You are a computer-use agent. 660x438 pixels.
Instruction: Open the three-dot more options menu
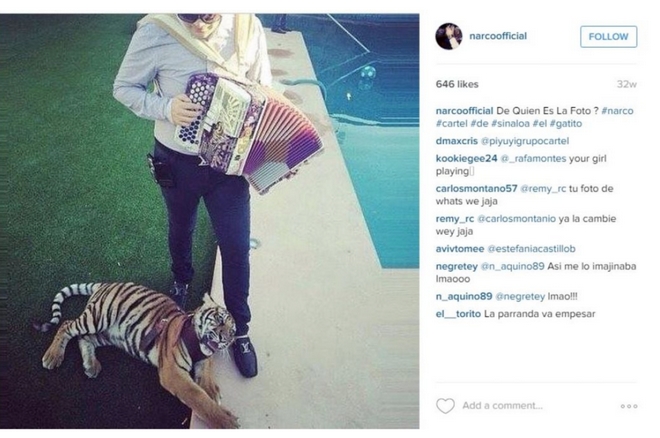(x=629, y=406)
